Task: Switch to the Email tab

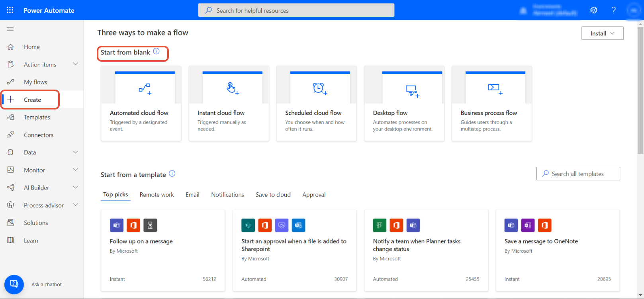Action: (x=192, y=195)
